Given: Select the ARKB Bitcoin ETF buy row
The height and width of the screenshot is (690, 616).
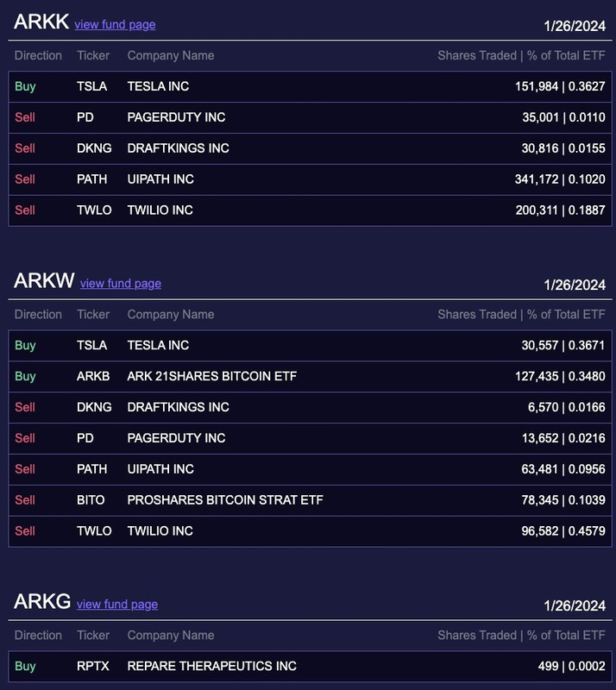Looking at the screenshot, I should coord(310,376).
